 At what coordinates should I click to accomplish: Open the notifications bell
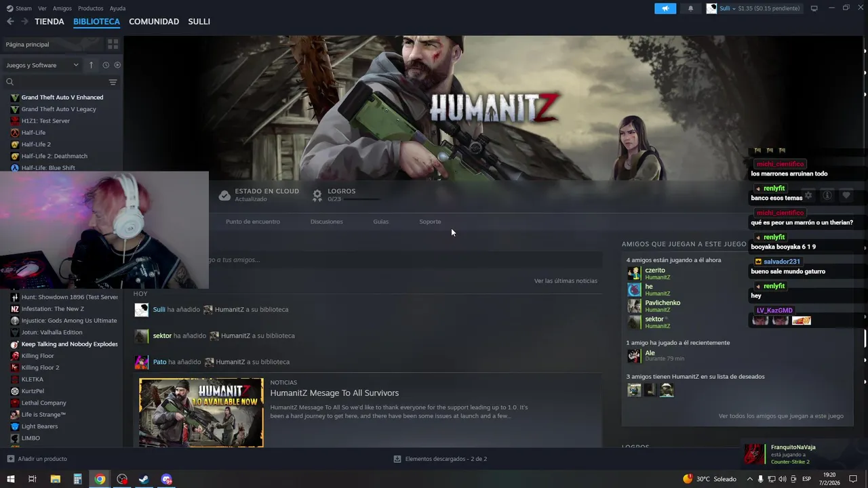[690, 8]
